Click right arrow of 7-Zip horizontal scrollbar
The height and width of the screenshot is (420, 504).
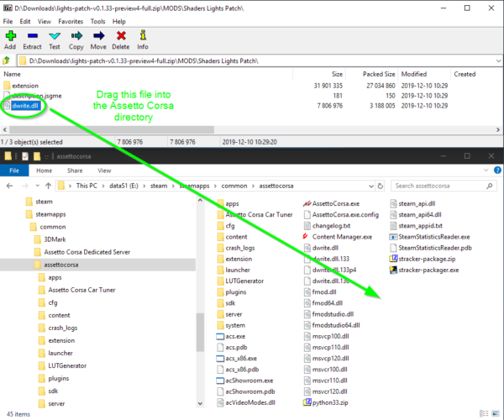click(x=498, y=130)
